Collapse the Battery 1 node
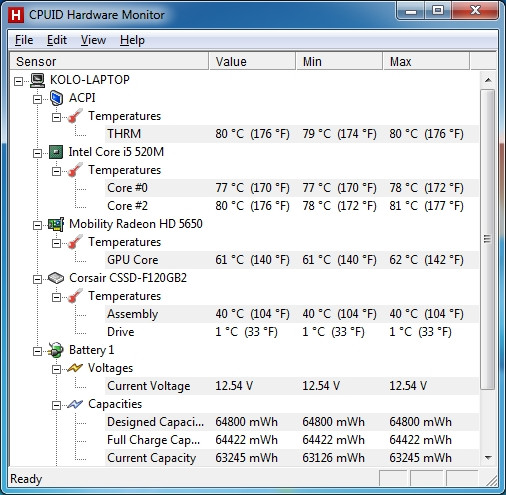506x495 pixels. pos(38,351)
